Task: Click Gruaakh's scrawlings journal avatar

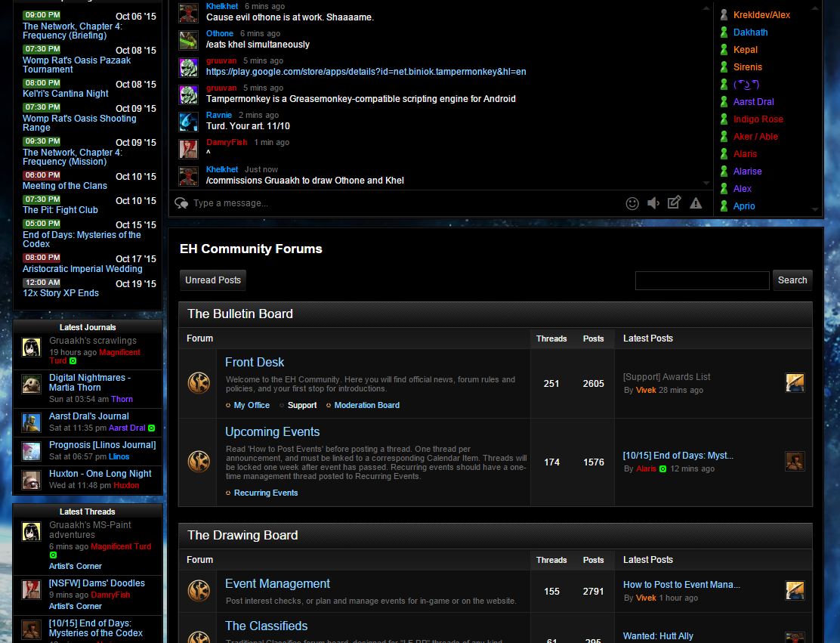Action: tap(31, 347)
